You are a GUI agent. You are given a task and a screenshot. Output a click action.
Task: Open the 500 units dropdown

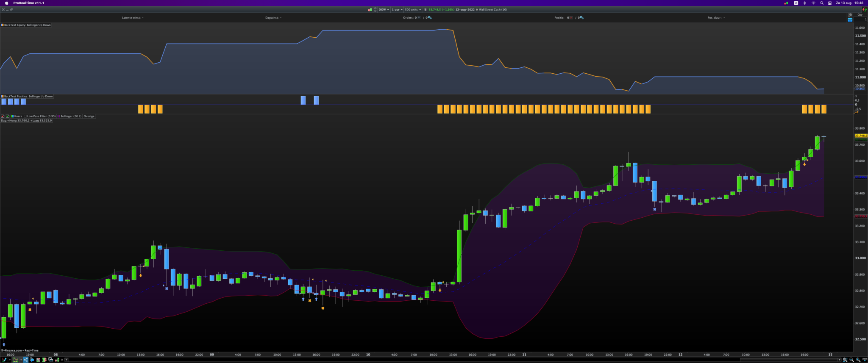click(413, 9)
